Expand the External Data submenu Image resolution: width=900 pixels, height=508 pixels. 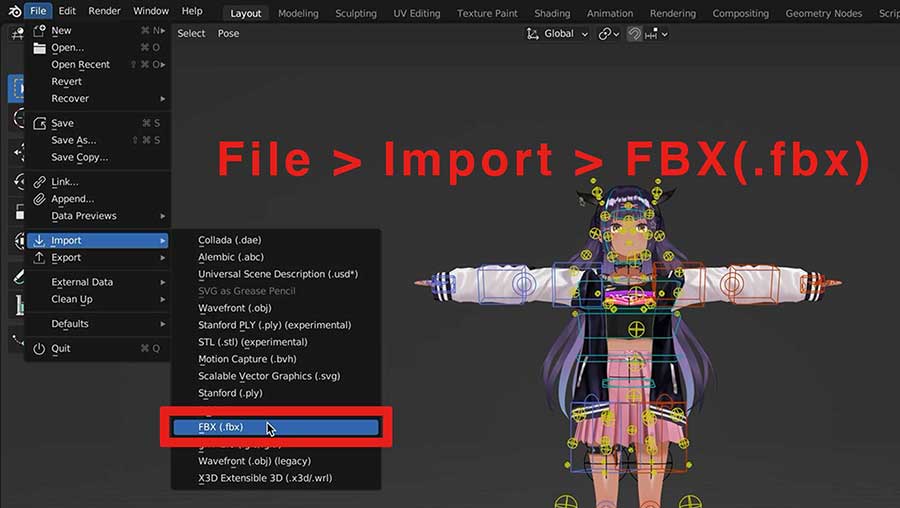[x=98, y=282]
